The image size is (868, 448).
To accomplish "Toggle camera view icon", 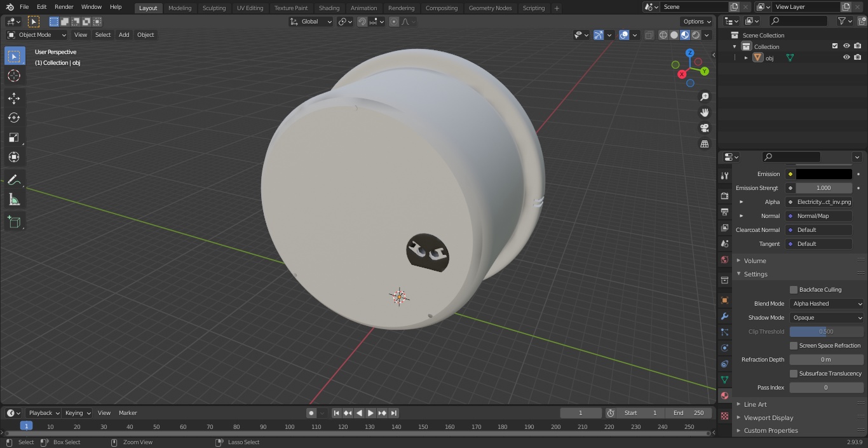I will click(704, 128).
